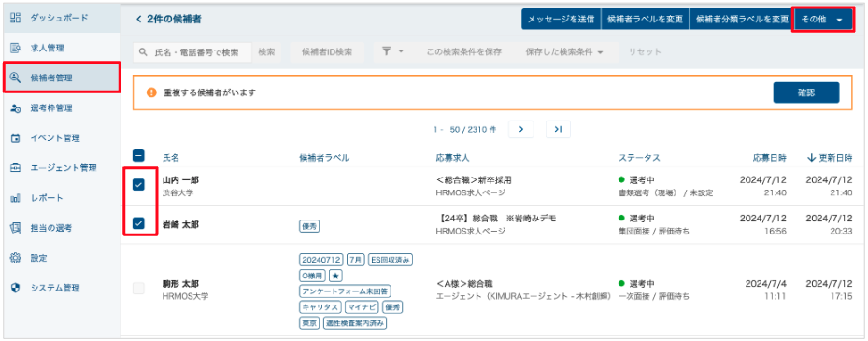Check the 駒形 太郎 row checkbox

pyautogui.click(x=138, y=288)
